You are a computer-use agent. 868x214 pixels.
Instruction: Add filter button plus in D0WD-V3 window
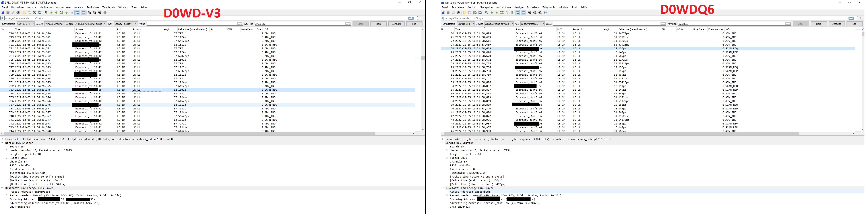click(420, 18)
